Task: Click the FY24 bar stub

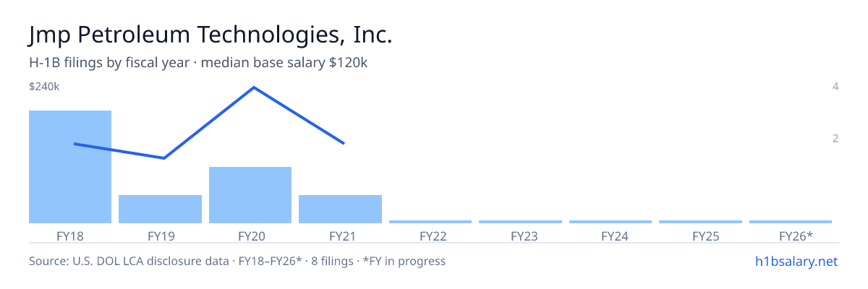Action: point(610,222)
